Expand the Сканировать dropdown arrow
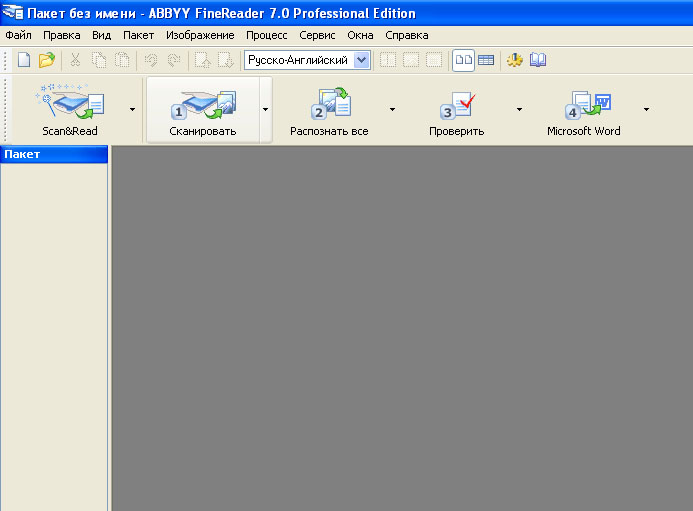693x511 pixels. pyautogui.click(x=265, y=109)
